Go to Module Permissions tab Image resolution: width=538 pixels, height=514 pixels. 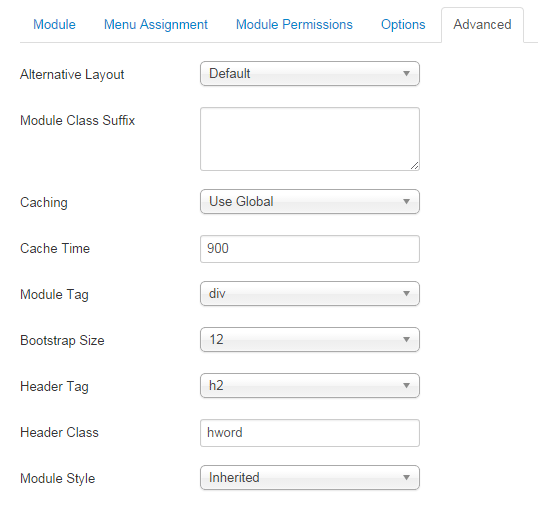(294, 25)
